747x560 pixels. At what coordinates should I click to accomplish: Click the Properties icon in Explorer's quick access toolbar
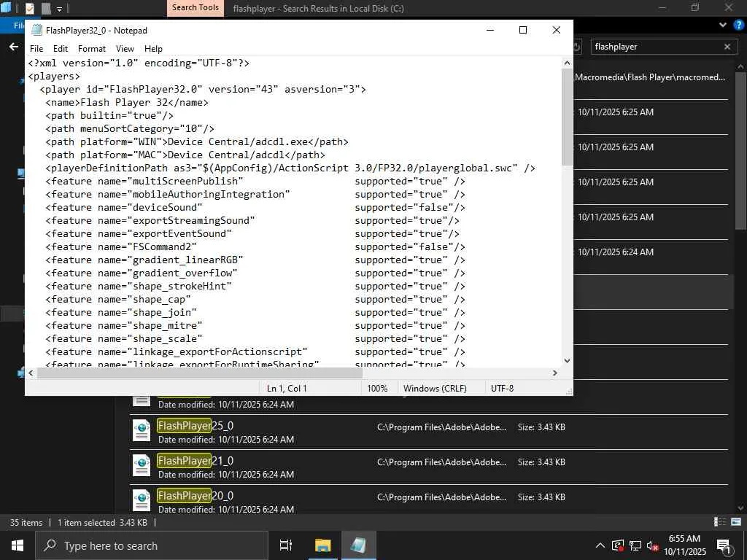coord(29,8)
